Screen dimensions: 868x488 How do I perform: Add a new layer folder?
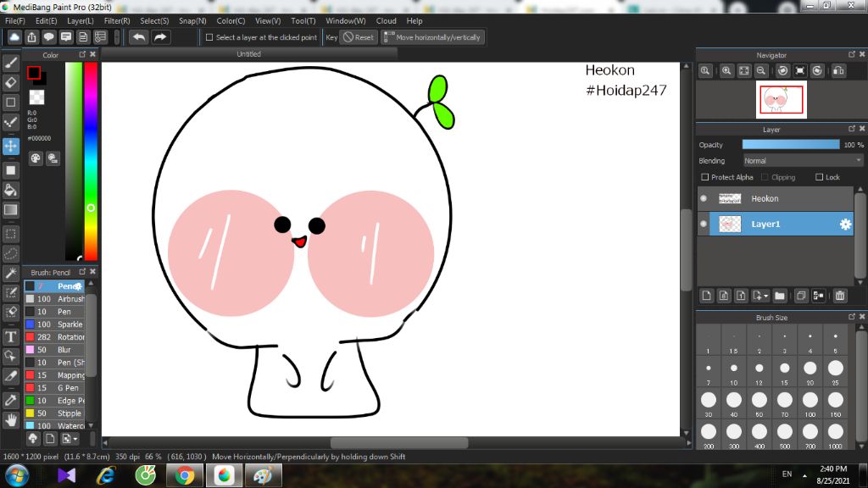[x=780, y=296]
